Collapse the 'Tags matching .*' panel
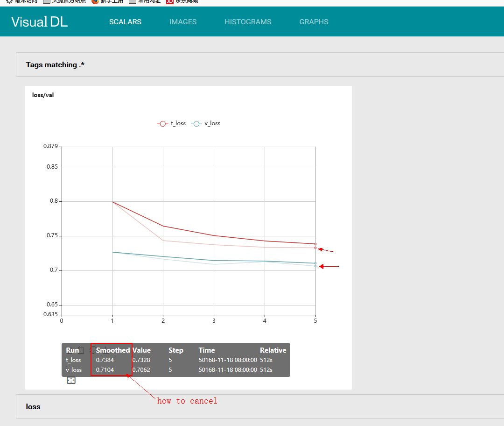Image resolution: width=504 pixels, height=426 pixels. pos(260,64)
